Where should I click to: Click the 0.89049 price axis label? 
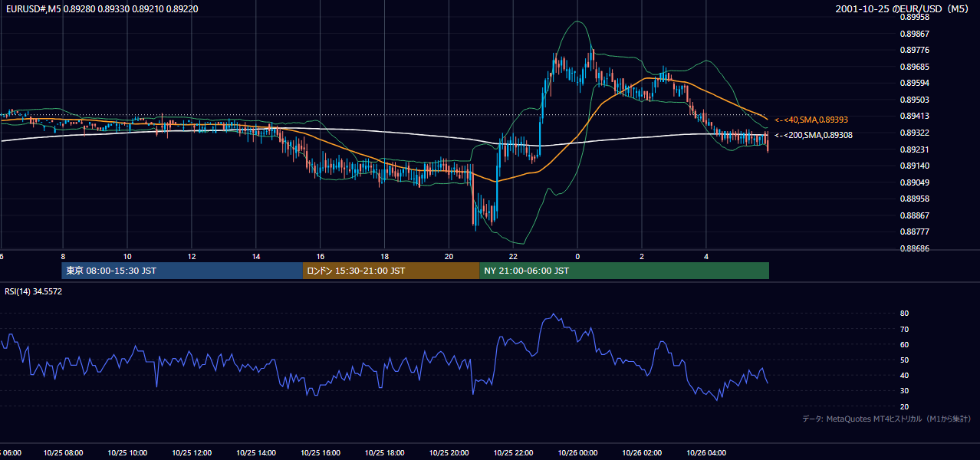(914, 182)
